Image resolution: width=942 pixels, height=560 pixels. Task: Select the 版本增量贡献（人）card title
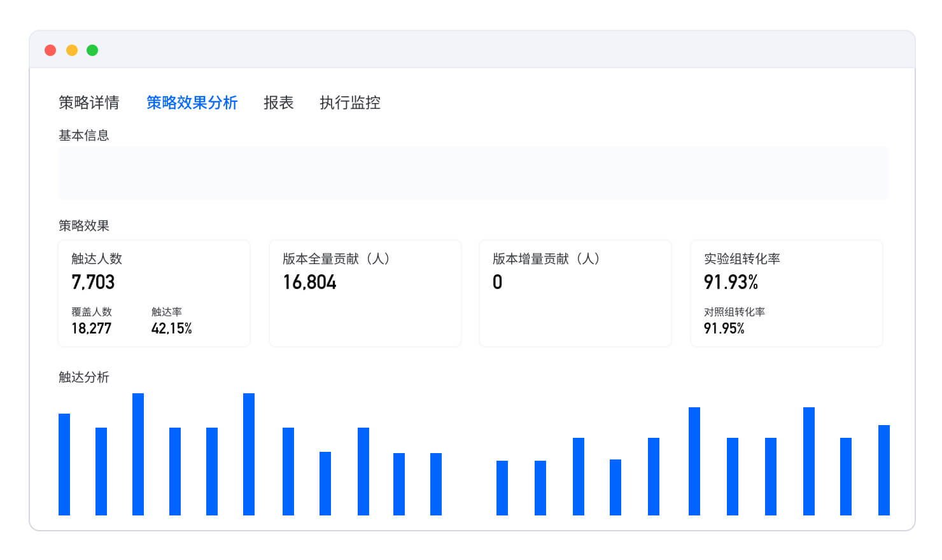click(x=546, y=259)
